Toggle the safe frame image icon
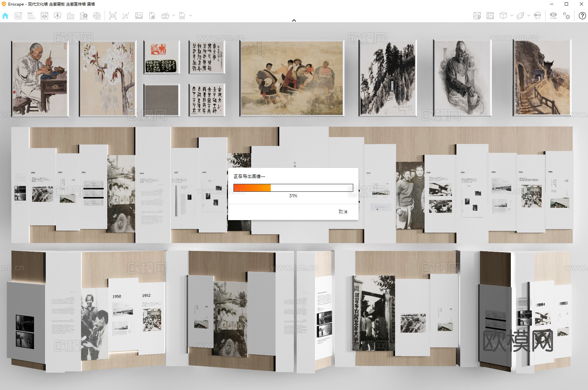Screen dimensions: 588x390 click(490, 16)
